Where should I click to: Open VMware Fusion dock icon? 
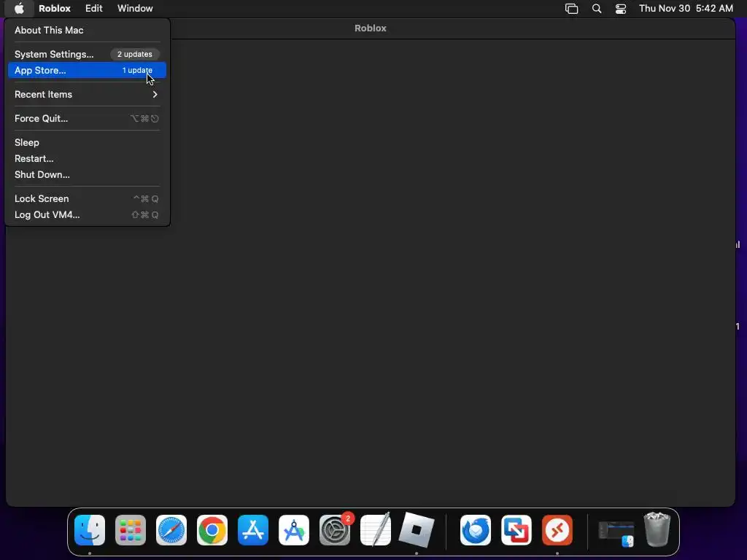point(516,530)
